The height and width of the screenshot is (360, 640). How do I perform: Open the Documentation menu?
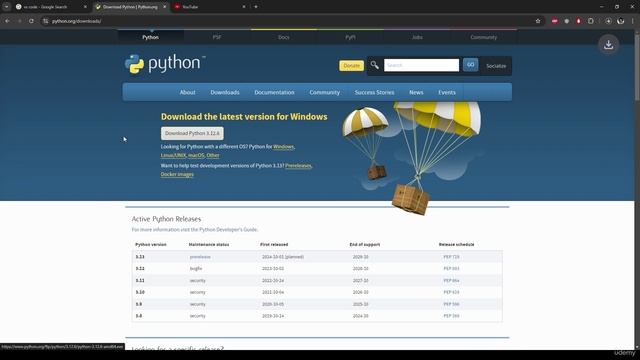[x=274, y=92]
